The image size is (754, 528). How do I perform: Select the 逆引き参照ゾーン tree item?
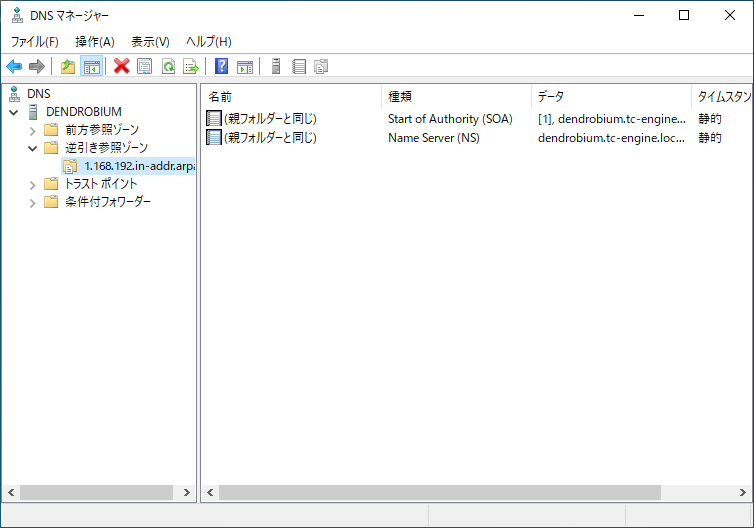106,148
